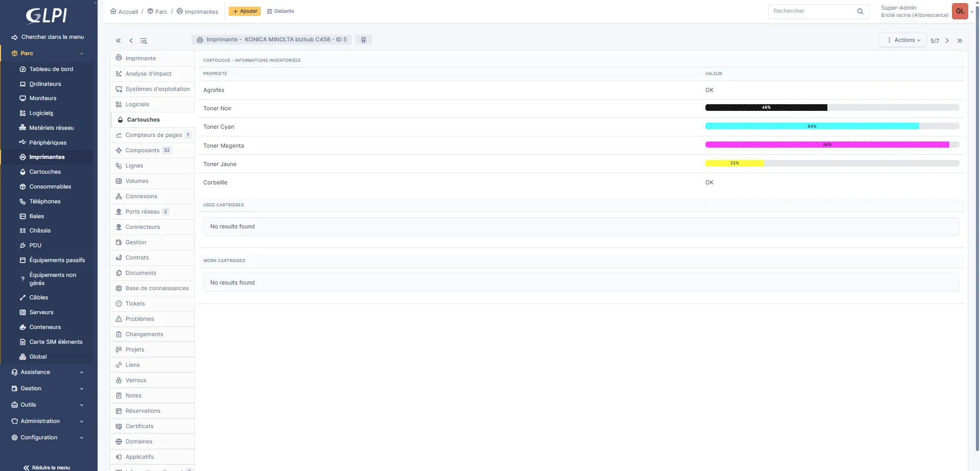Viewport: 980px width, 471px height.
Task: Open the Gabarits link
Action: coord(281,11)
